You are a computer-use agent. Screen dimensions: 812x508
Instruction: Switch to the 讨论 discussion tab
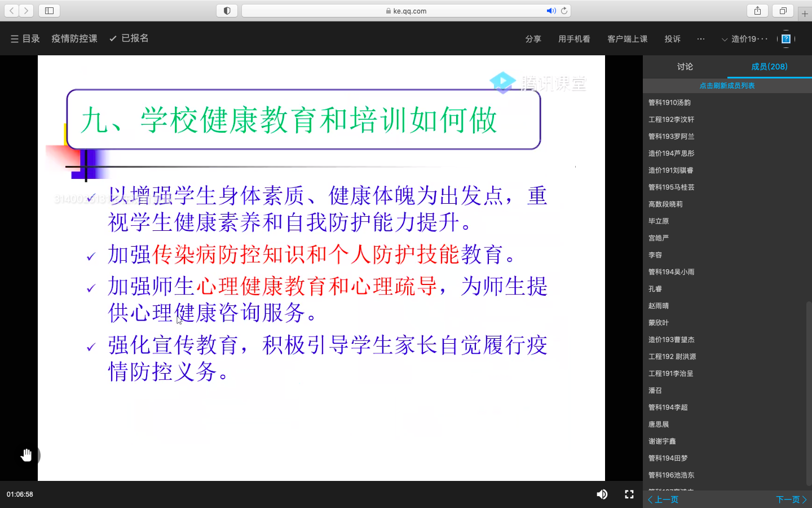[x=685, y=67]
